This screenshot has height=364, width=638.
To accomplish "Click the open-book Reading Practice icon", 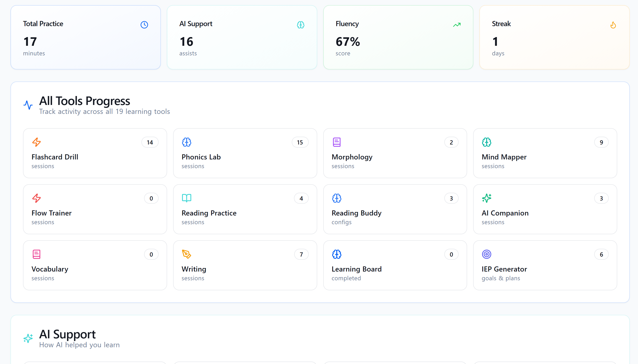I will pos(187,198).
